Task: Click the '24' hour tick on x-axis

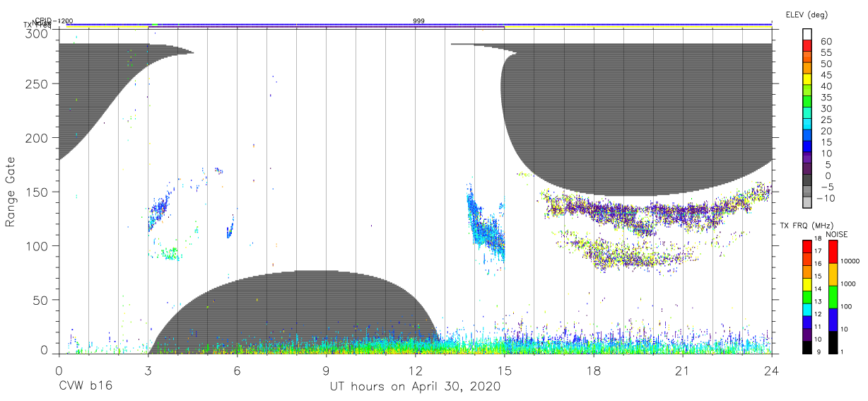Action: tap(772, 371)
